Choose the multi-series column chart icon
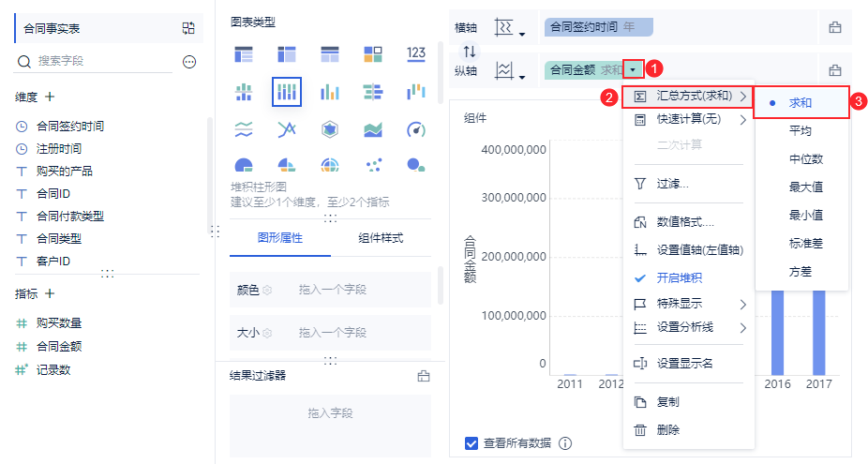The width and height of the screenshot is (868, 464). click(330, 92)
